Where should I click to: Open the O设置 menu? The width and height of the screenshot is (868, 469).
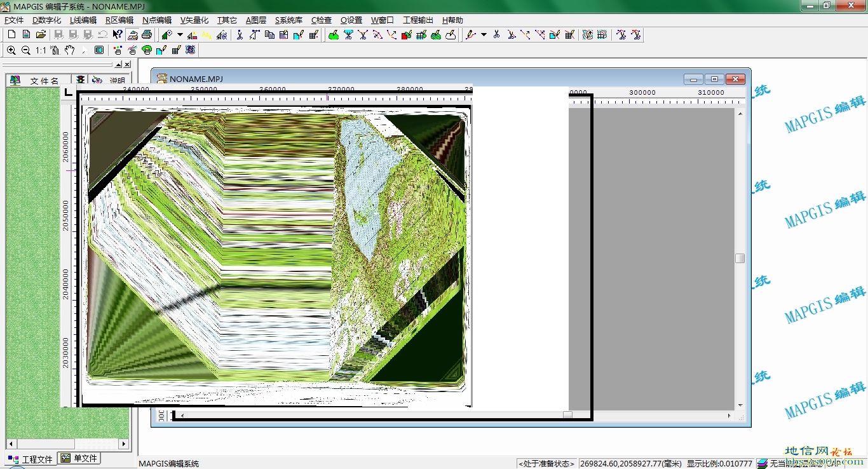coord(351,20)
